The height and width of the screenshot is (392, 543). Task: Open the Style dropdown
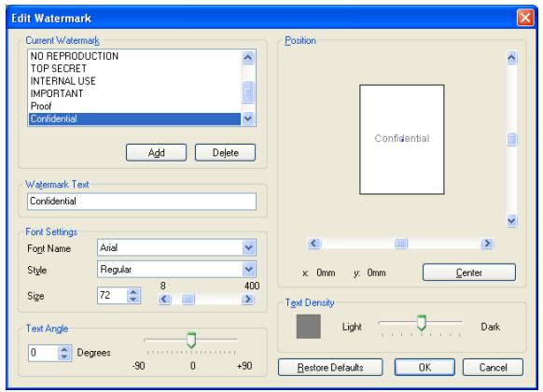pyautogui.click(x=249, y=269)
